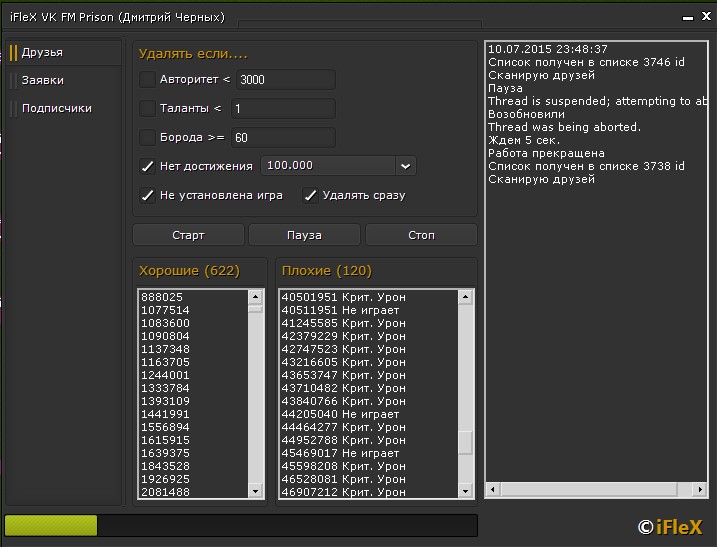Enable the Авторитет condition checkbox
This screenshot has width=717, height=547.
(x=147, y=80)
